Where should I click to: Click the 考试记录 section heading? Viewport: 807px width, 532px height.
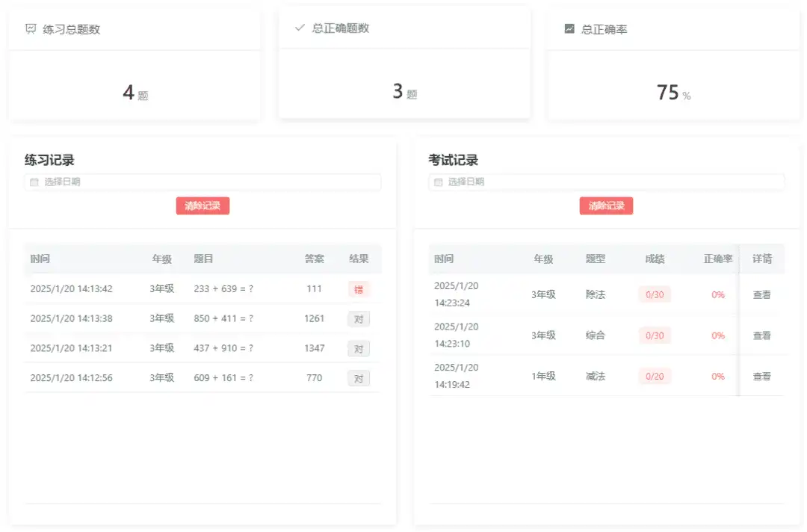click(454, 160)
